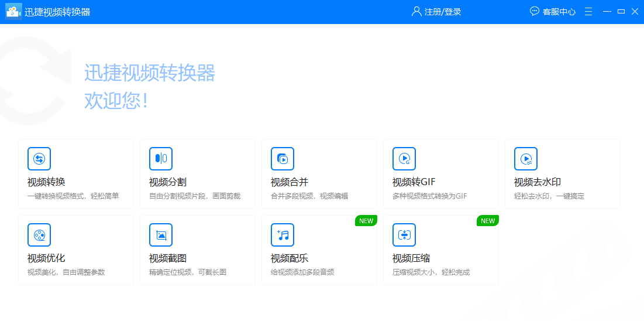Click the 视频去水印 watermark removal icon
Screen dimensions: 644x321
coord(526,159)
